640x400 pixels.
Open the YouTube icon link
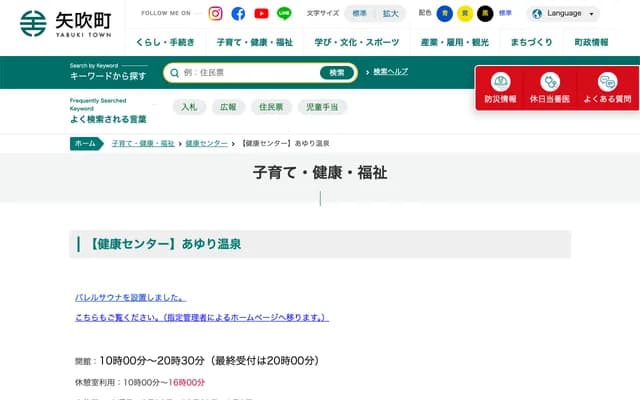(x=261, y=14)
